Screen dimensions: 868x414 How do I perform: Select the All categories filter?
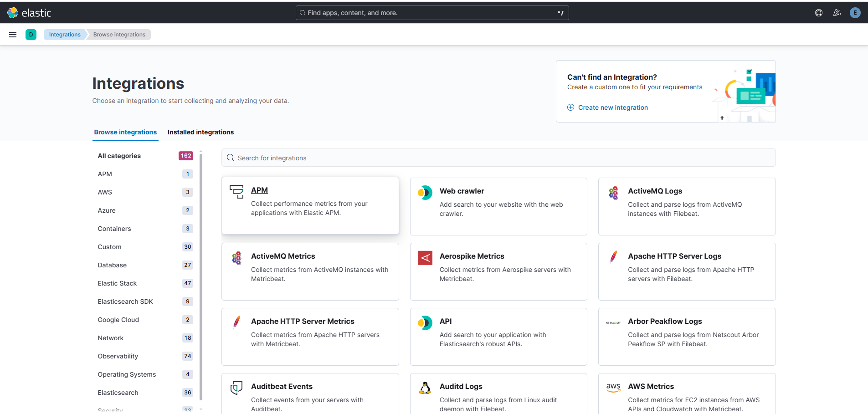(145, 156)
